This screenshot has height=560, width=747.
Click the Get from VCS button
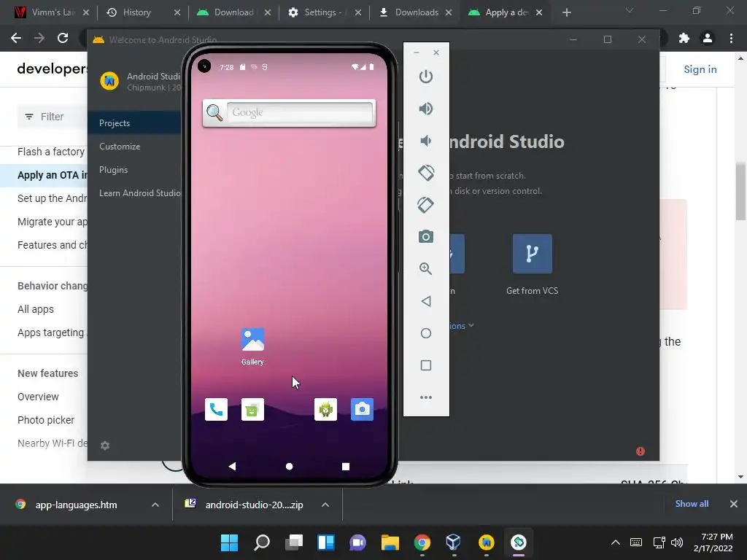(532, 264)
